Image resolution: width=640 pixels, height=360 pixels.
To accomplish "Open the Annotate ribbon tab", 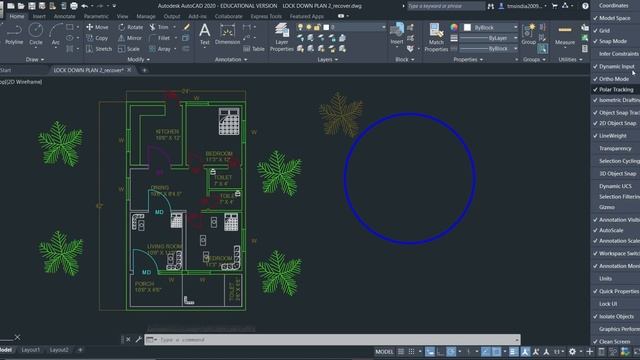I will point(64,16).
